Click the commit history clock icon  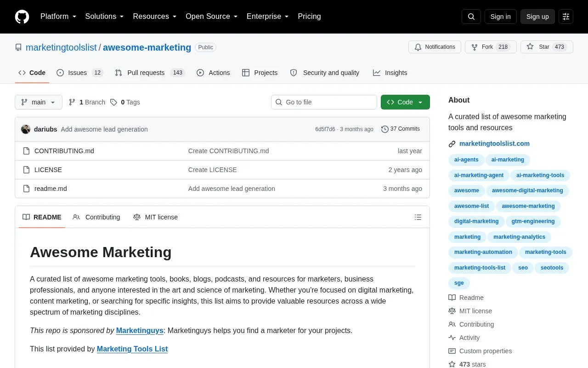[x=385, y=129]
